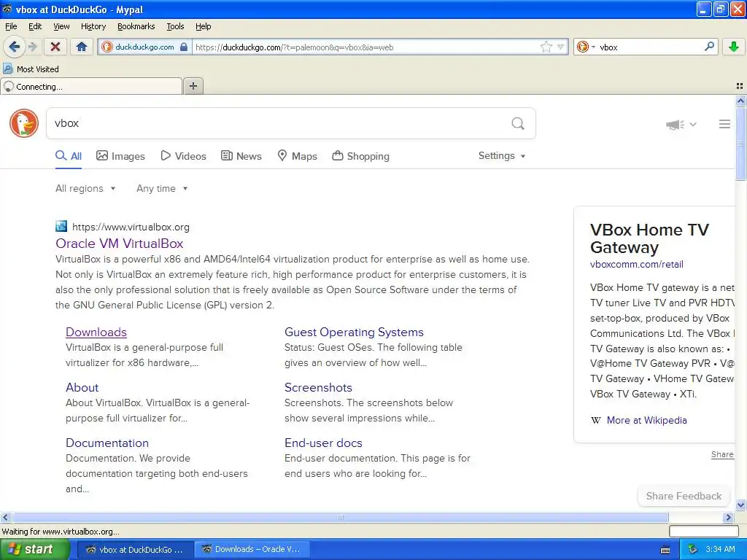The width and height of the screenshot is (747, 560).
Task: Open the DuckDuckGo hamburger menu
Action: coord(724,124)
